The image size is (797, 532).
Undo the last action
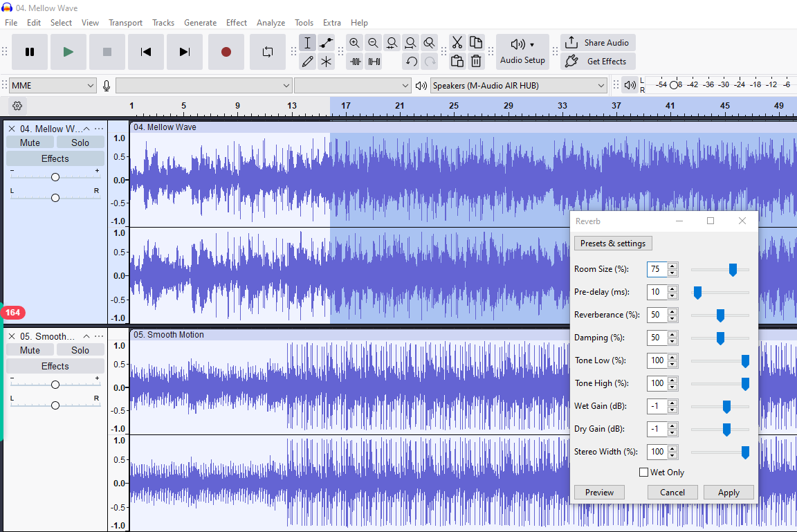coord(411,62)
